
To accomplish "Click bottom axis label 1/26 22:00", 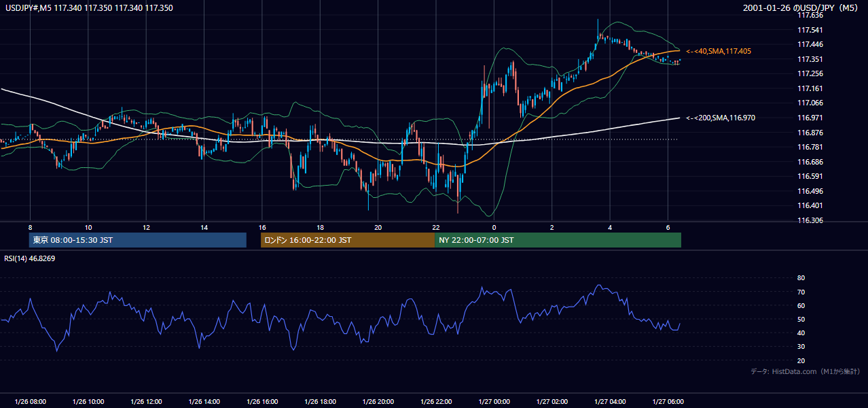I will (436, 402).
